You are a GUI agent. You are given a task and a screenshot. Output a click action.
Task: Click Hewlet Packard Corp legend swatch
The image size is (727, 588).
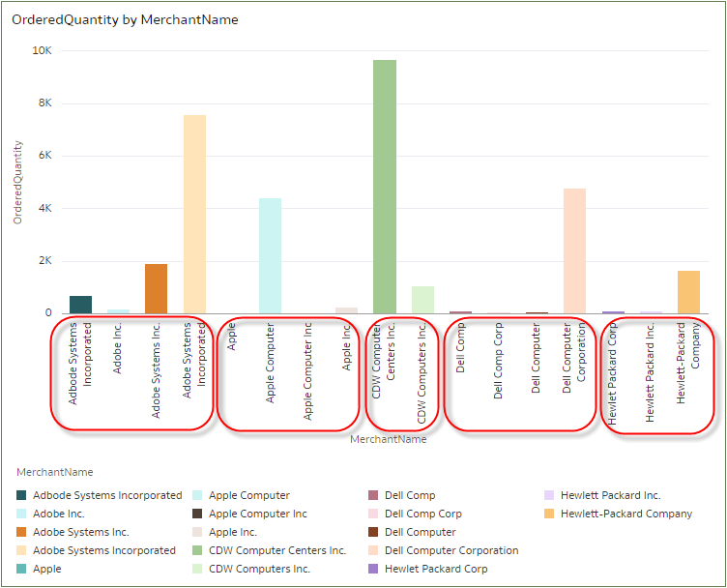373,569
